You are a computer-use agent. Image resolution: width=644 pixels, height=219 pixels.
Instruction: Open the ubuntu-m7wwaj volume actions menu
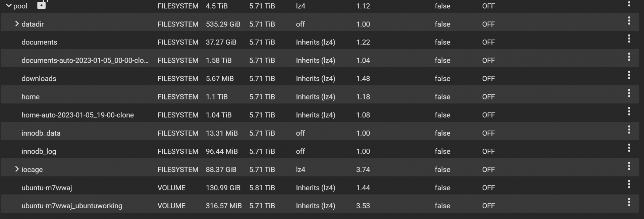[x=629, y=184]
